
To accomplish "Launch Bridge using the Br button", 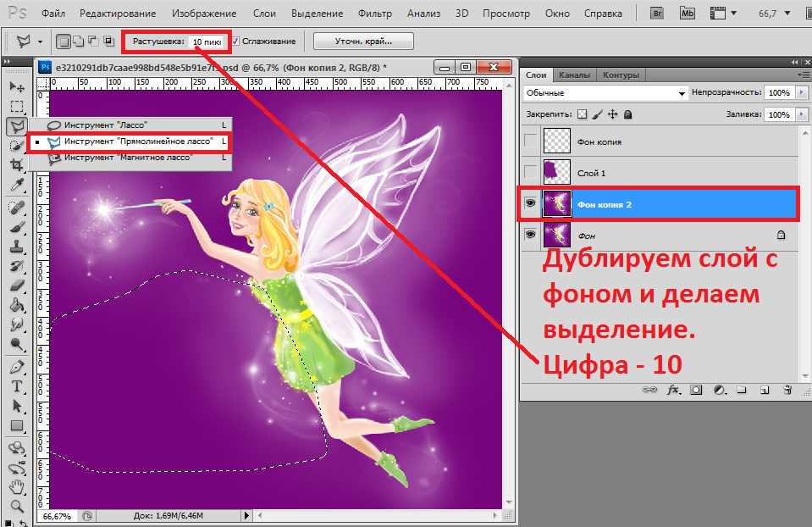I will pos(656,14).
